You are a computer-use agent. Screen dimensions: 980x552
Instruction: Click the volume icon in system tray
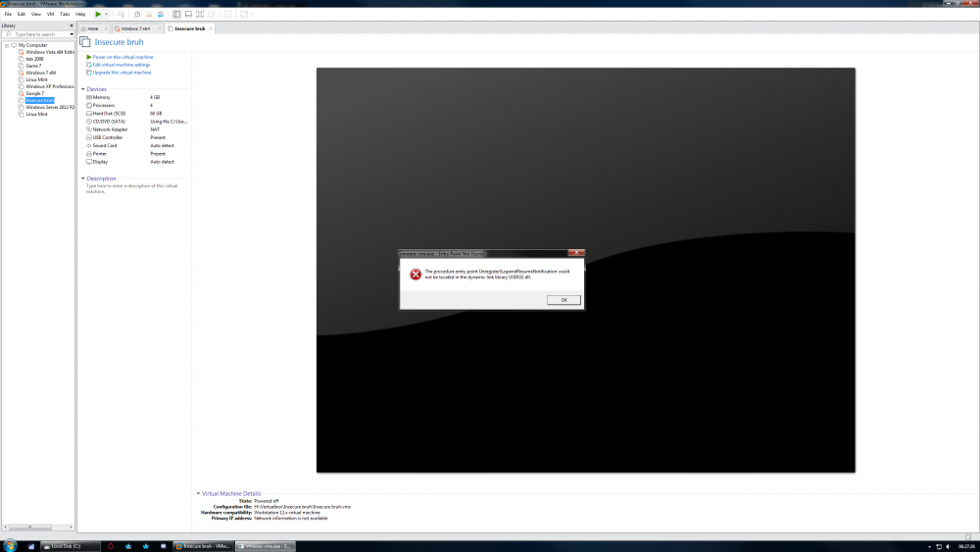pos(948,546)
